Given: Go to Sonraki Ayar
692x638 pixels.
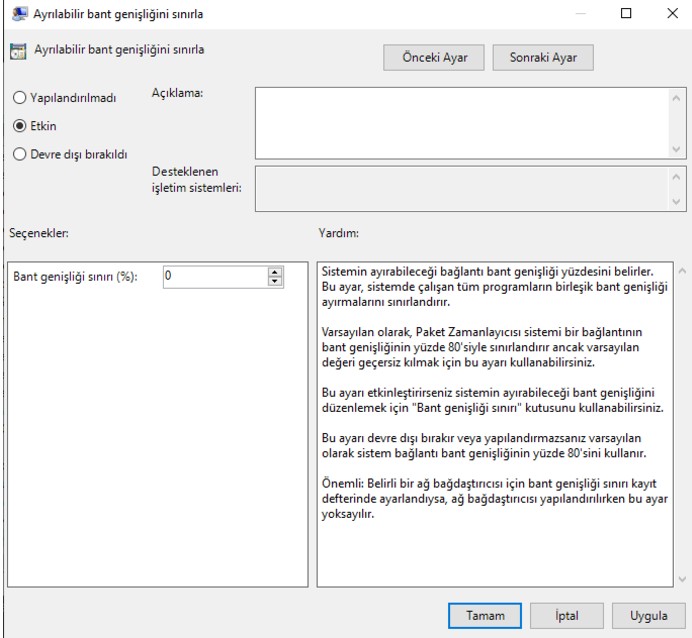Looking at the screenshot, I should point(543,57).
